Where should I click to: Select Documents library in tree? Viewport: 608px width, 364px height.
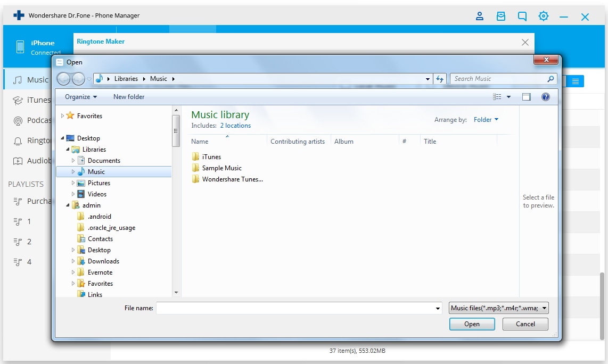click(104, 161)
